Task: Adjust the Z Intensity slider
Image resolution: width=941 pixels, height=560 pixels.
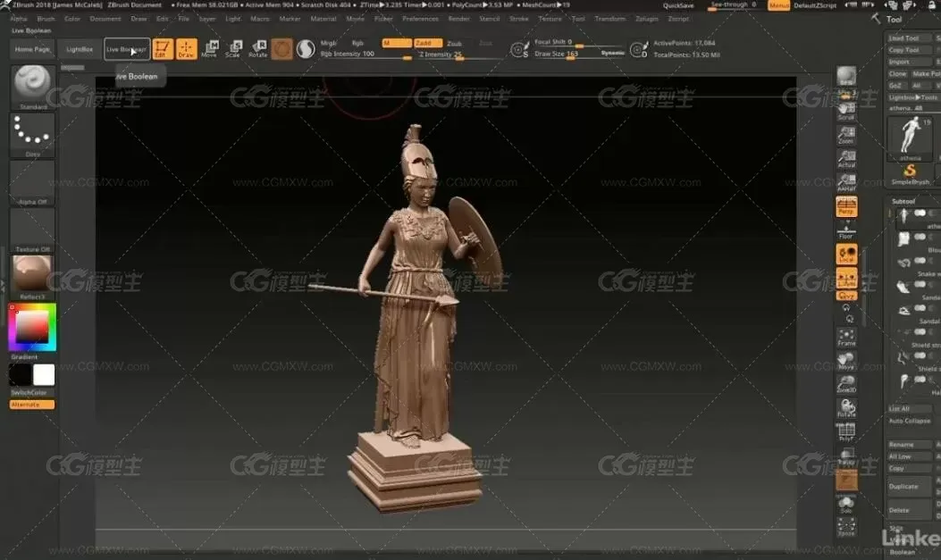Action: coord(459,54)
